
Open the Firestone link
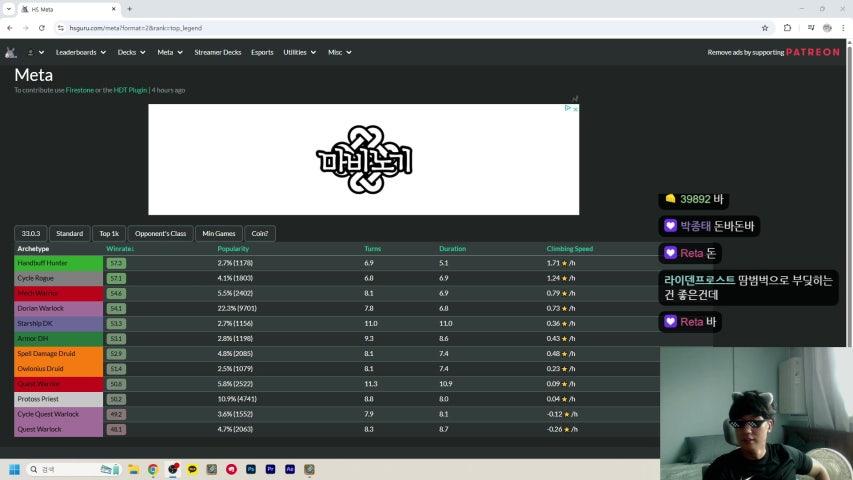pyautogui.click(x=79, y=90)
